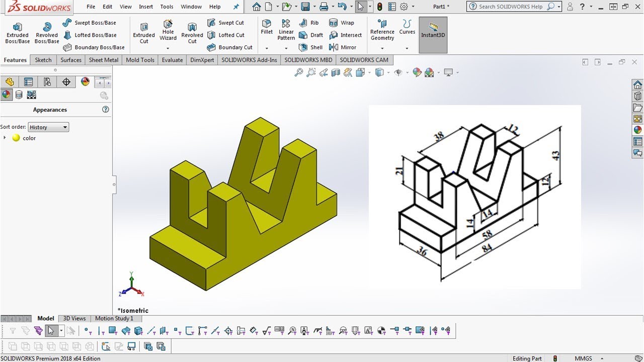Select the Extruded Boss/Base tool
Screen dimensions: 644x362
click(x=17, y=33)
